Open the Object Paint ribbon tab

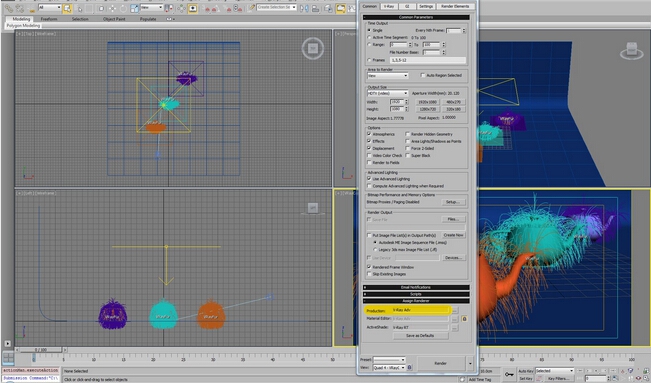pyautogui.click(x=114, y=19)
